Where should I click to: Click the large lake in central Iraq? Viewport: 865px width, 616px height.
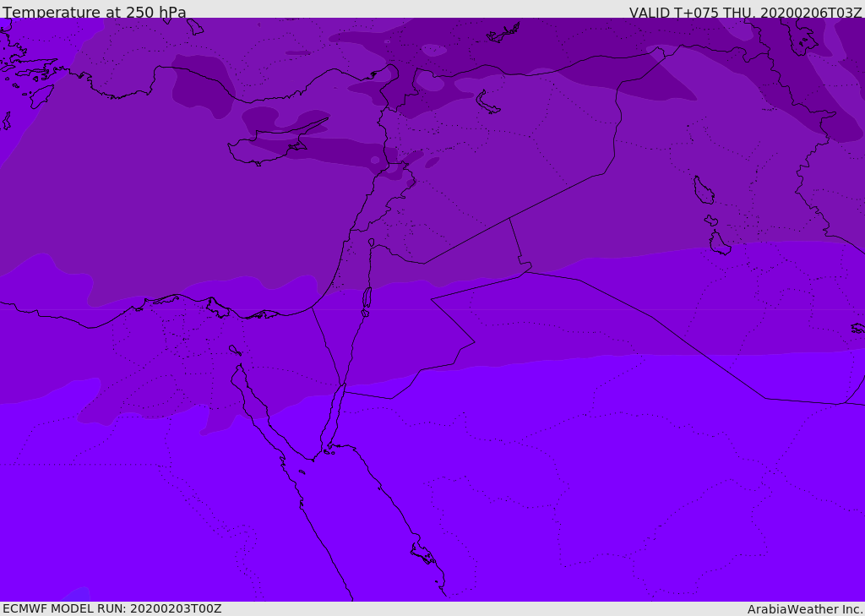(704, 190)
